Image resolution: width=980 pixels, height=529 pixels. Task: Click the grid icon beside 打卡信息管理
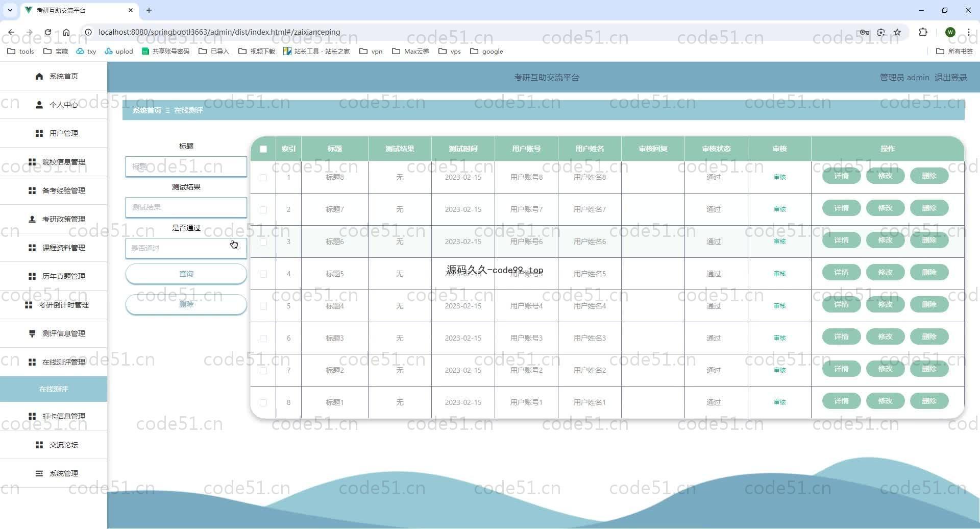pyautogui.click(x=32, y=416)
